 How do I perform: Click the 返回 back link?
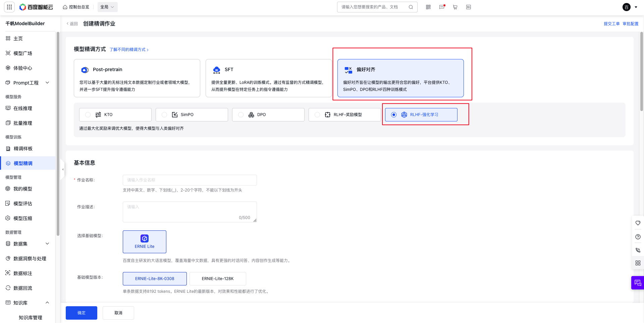coord(72,24)
